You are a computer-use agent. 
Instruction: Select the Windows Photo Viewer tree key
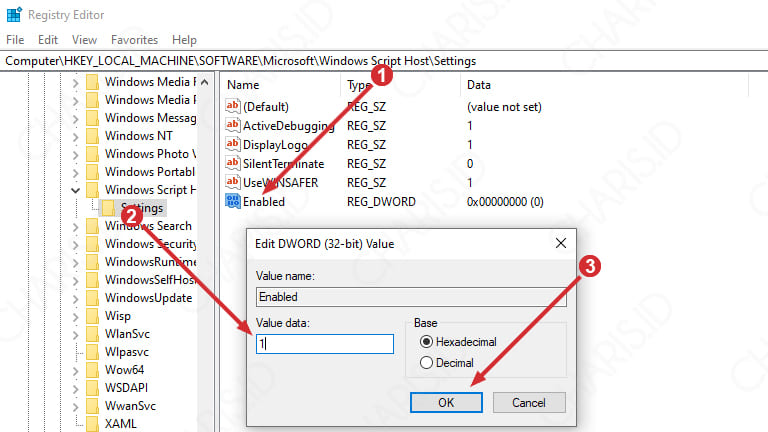click(x=150, y=154)
